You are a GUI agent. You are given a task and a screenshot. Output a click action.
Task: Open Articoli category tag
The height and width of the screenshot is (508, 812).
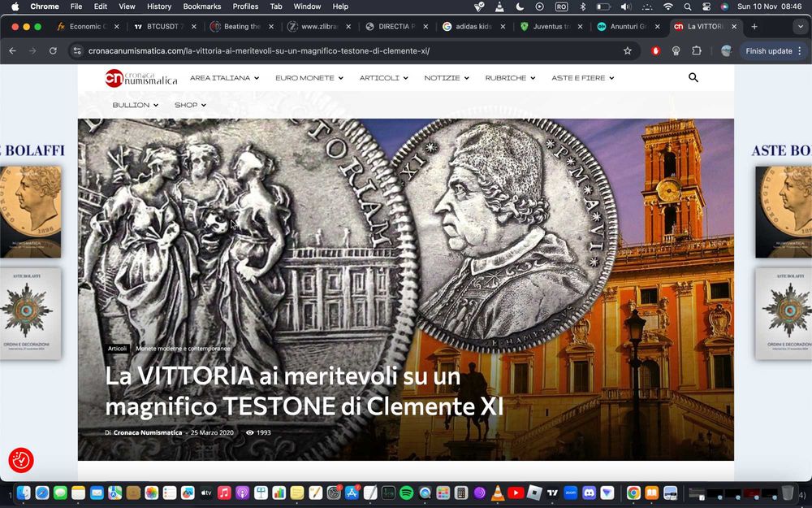[118, 349]
